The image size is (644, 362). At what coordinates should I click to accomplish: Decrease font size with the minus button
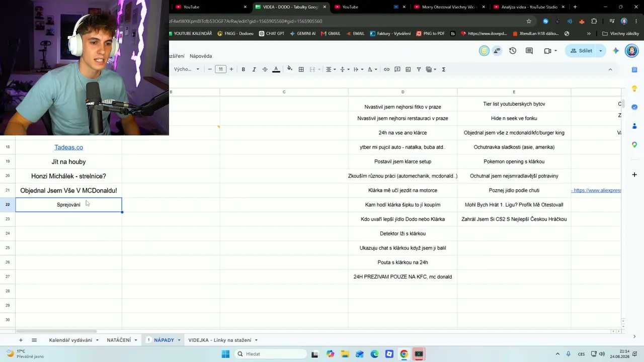click(x=210, y=69)
